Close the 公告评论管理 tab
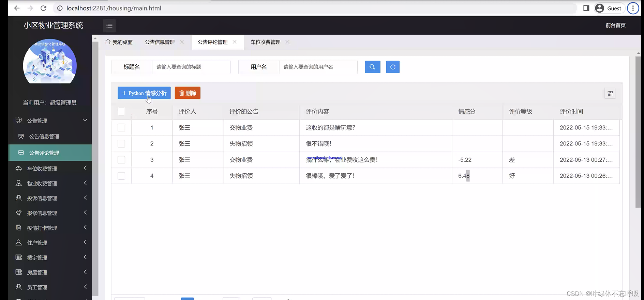The image size is (644, 300). [235, 42]
